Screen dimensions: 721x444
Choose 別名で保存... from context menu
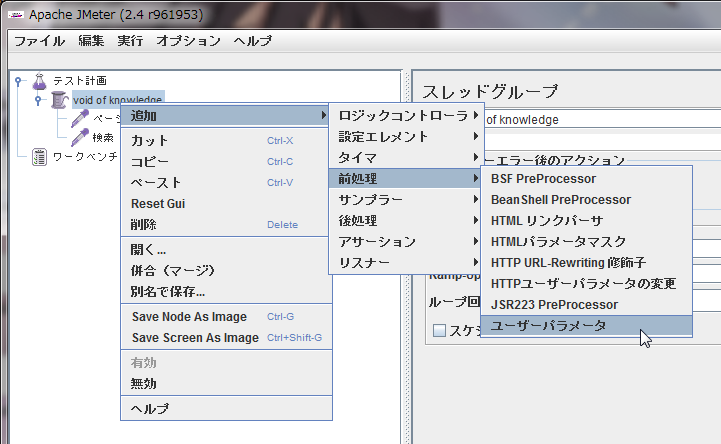pos(225,291)
